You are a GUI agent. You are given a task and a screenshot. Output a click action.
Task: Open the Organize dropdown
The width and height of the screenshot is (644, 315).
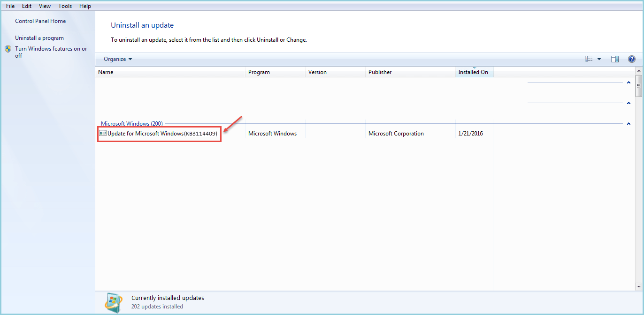coord(118,59)
